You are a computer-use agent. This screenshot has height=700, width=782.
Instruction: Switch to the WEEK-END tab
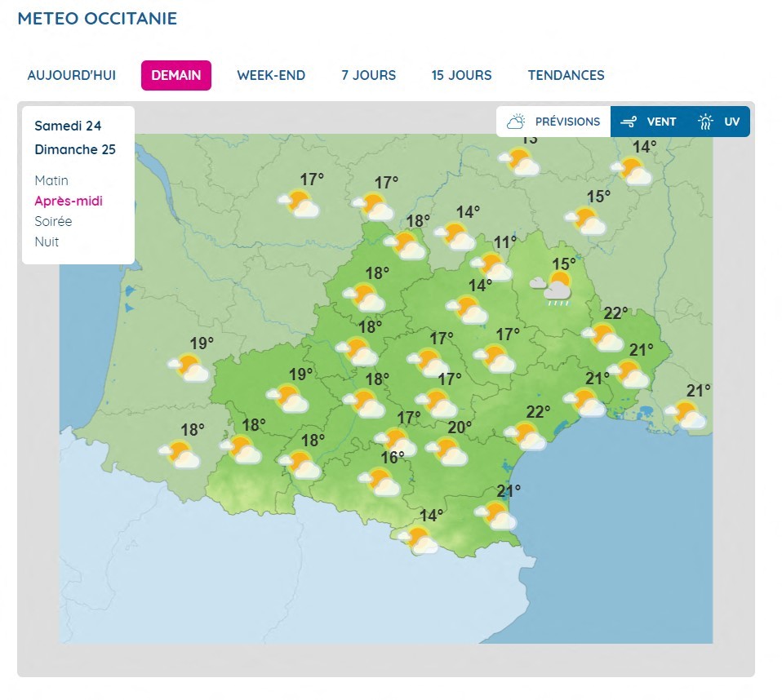click(x=270, y=74)
